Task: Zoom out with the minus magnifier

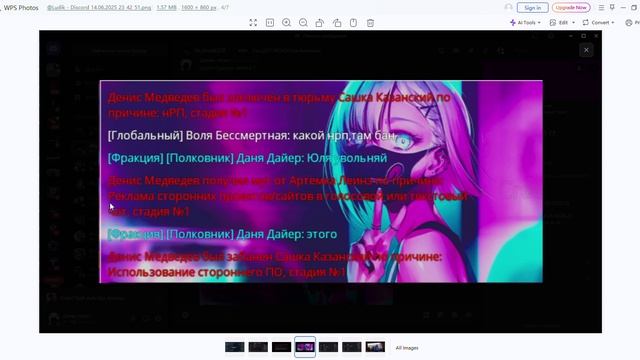Action: click(303, 23)
